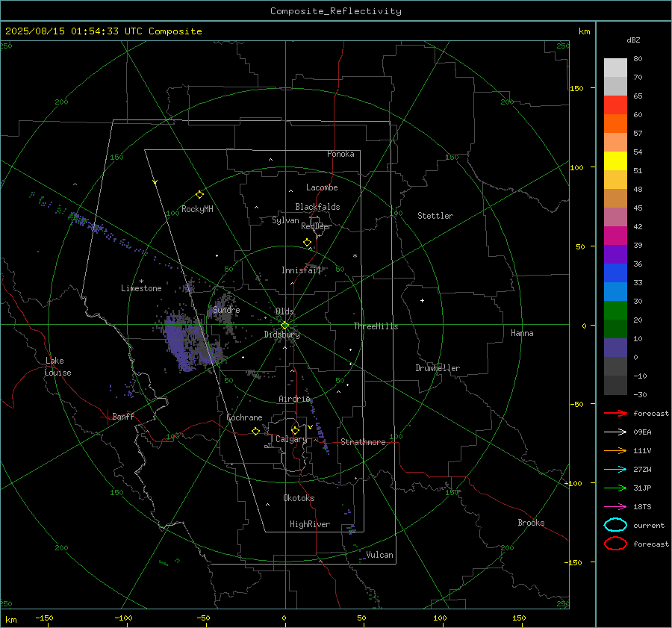Click the yellow radar-site diamond at Didsbury
The width and height of the screenshot is (672, 628).
(x=284, y=326)
